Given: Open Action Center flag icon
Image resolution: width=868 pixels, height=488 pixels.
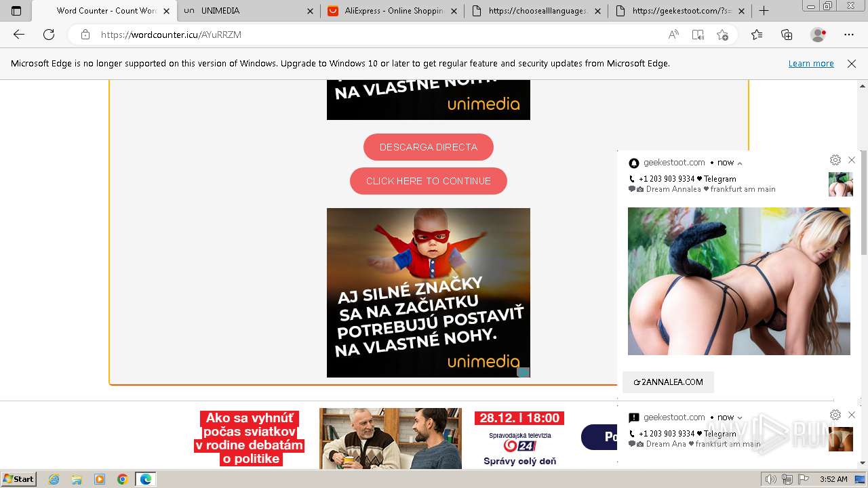Looking at the screenshot, I should (x=804, y=479).
